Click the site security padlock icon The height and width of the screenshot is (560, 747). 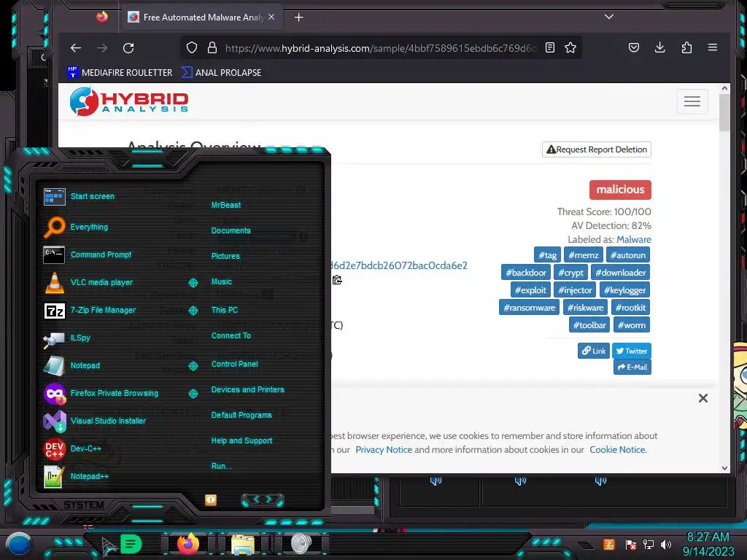point(212,47)
